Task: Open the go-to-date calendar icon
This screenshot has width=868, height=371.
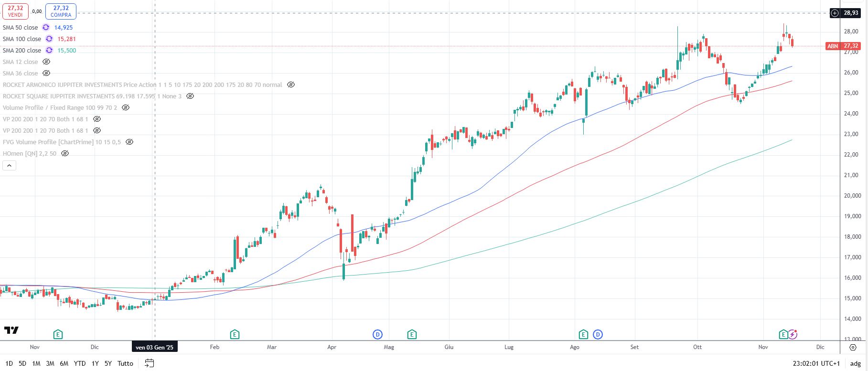Action: point(150,363)
